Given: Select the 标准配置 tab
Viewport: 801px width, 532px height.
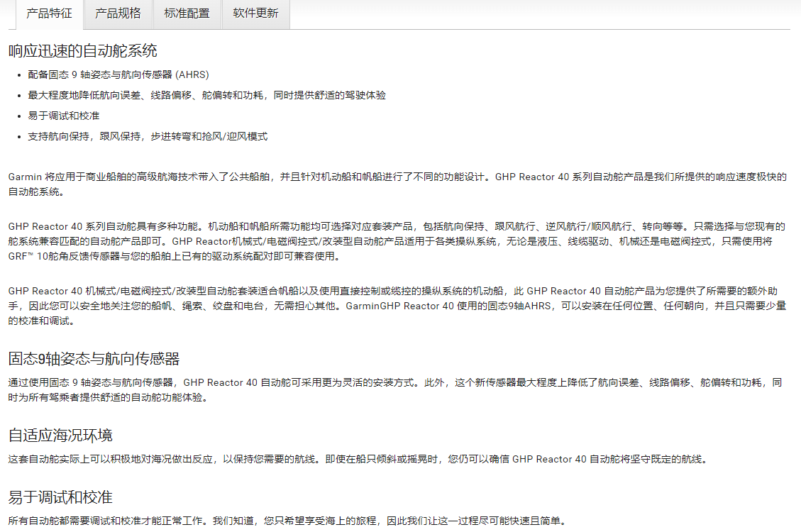Looking at the screenshot, I should pos(187,13).
